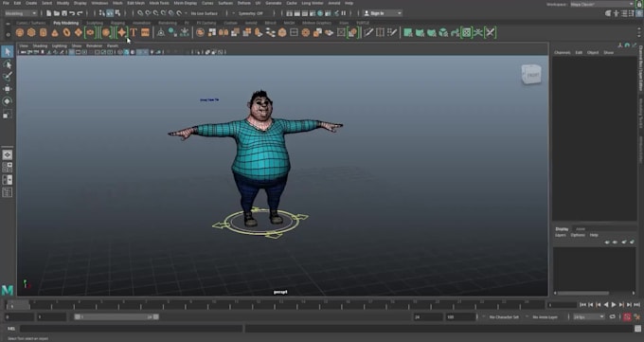Open the Modeling menu set dropdown
This screenshot has height=342, width=644.
pos(21,13)
